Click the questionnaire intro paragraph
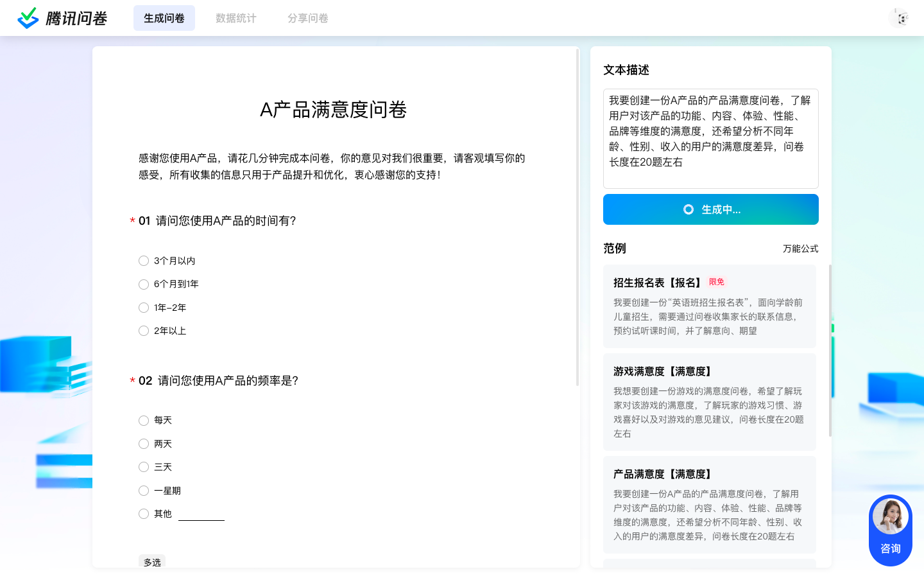Viewport: 924px width, 578px height. tap(332, 166)
